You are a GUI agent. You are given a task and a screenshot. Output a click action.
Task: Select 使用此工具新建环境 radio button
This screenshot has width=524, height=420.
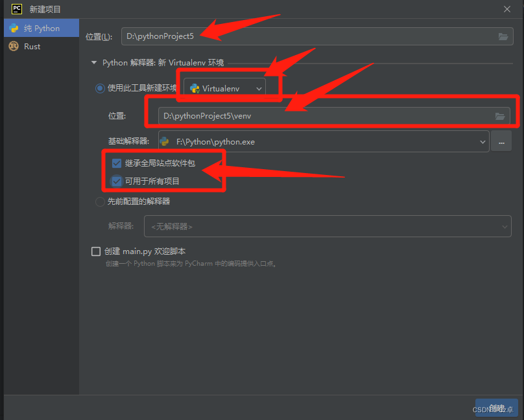click(100, 88)
